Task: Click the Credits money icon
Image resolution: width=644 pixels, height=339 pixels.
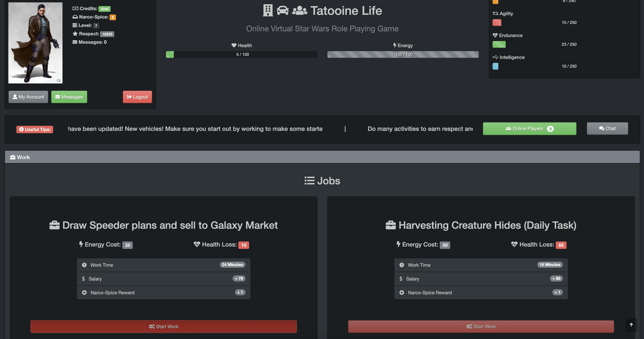Action: (75, 9)
